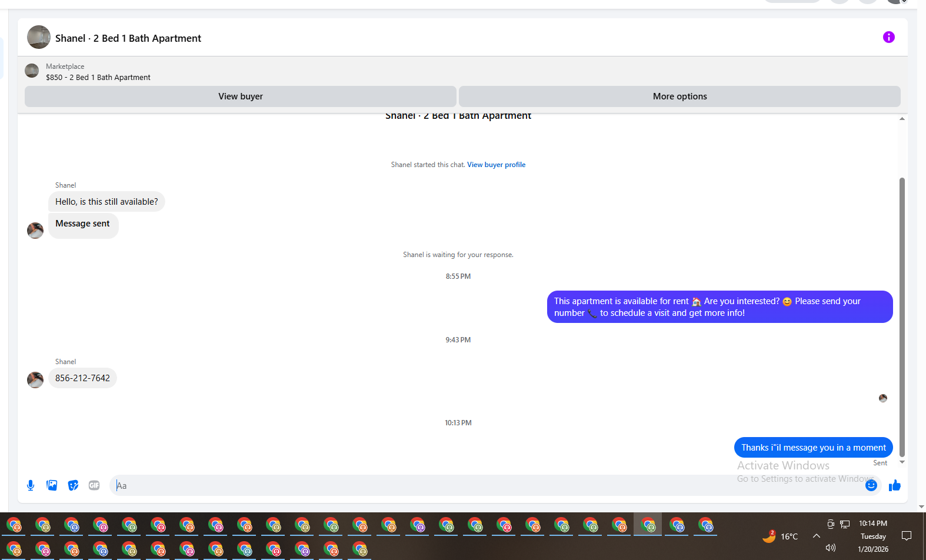Click the chat scrollbar down arrow
The width and height of the screenshot is (926, 560).
(x=902, y=462)
